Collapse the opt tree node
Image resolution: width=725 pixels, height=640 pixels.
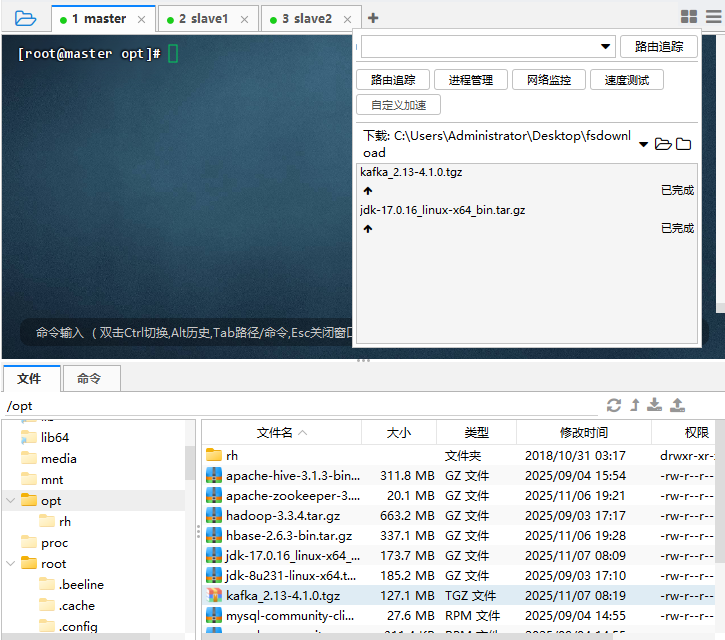click(x=11, y=500)
